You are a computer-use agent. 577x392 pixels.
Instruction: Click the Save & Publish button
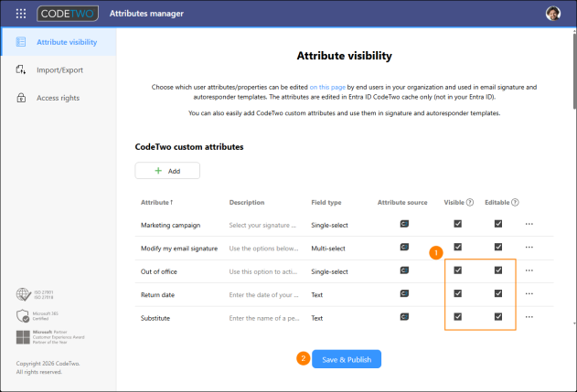tap(347, 359)
